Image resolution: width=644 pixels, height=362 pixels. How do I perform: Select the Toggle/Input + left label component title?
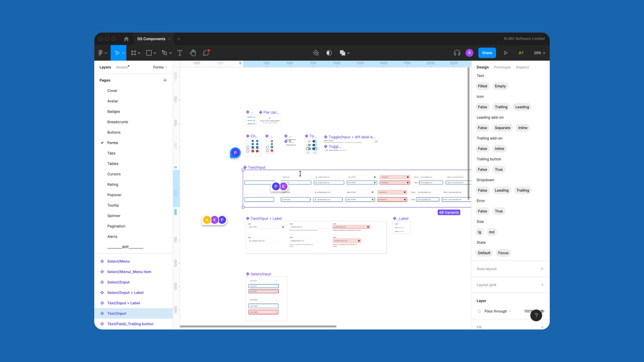coord(352,137)
